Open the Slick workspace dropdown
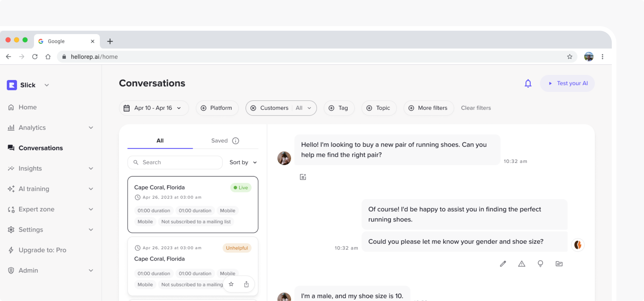The width and height of the screenshot is (644, 301). [x=47, y=85]
